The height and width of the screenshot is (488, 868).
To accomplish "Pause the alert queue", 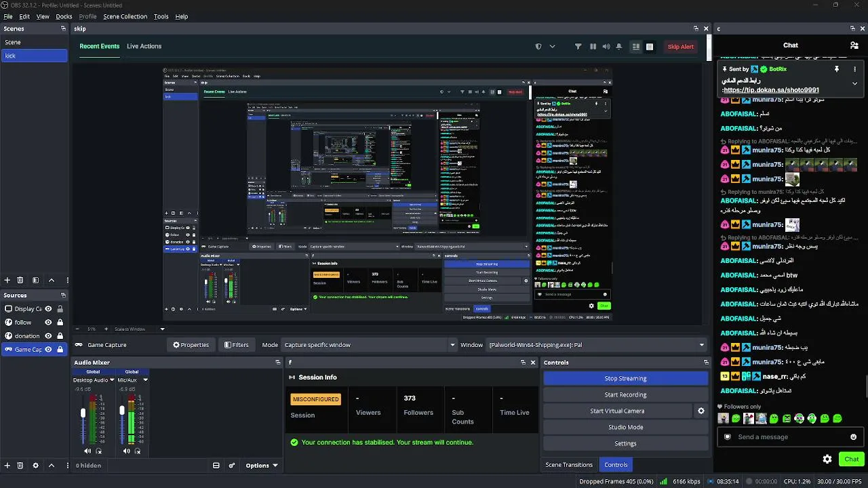I will point(593,47).
